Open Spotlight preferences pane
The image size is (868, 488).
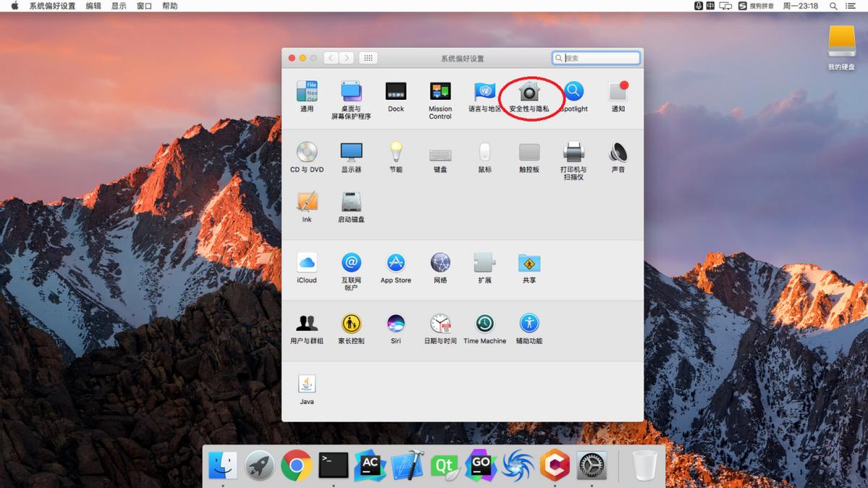coord(574,93)
